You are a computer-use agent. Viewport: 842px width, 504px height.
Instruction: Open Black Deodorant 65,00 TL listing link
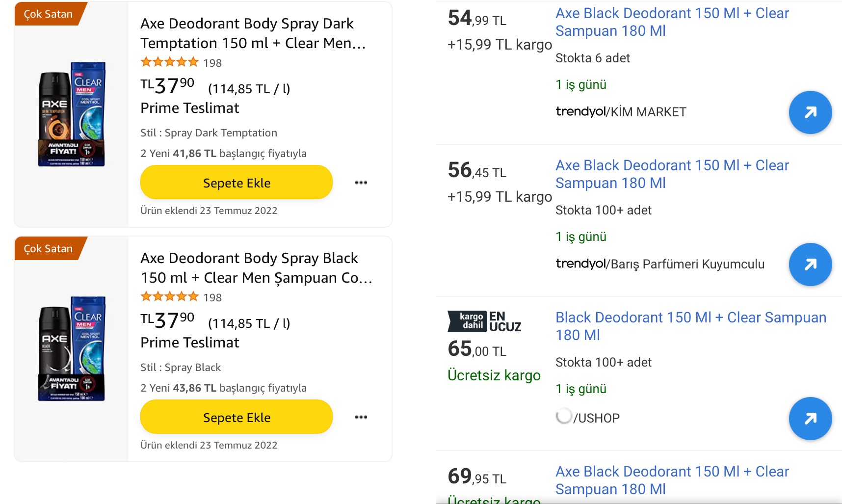click(691, 326)
